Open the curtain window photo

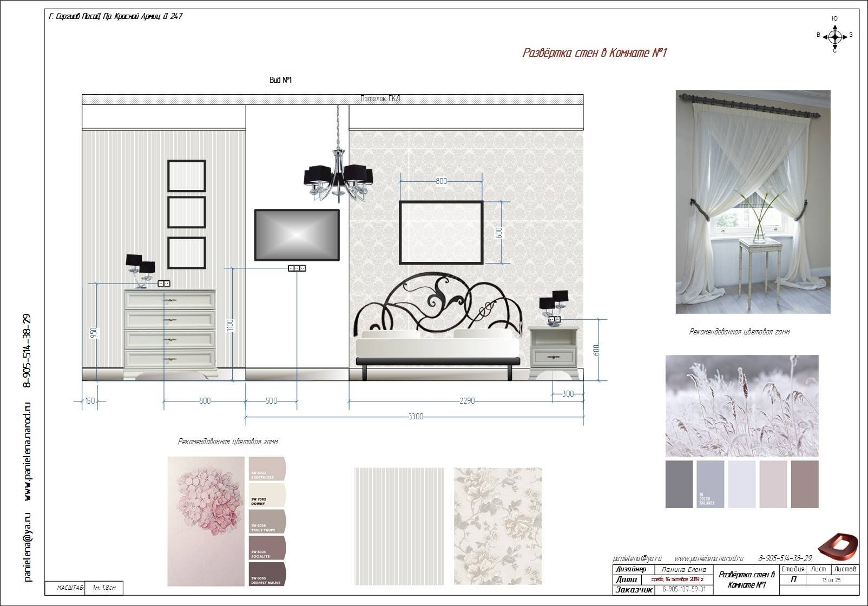[753, 202]
